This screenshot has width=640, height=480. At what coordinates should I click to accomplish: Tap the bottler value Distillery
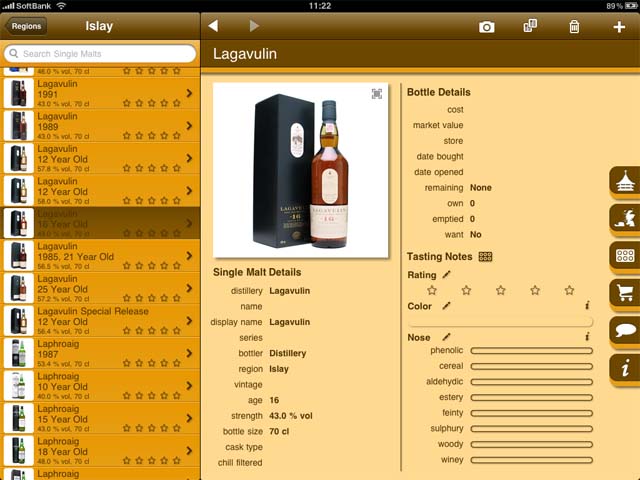point(287,353)
